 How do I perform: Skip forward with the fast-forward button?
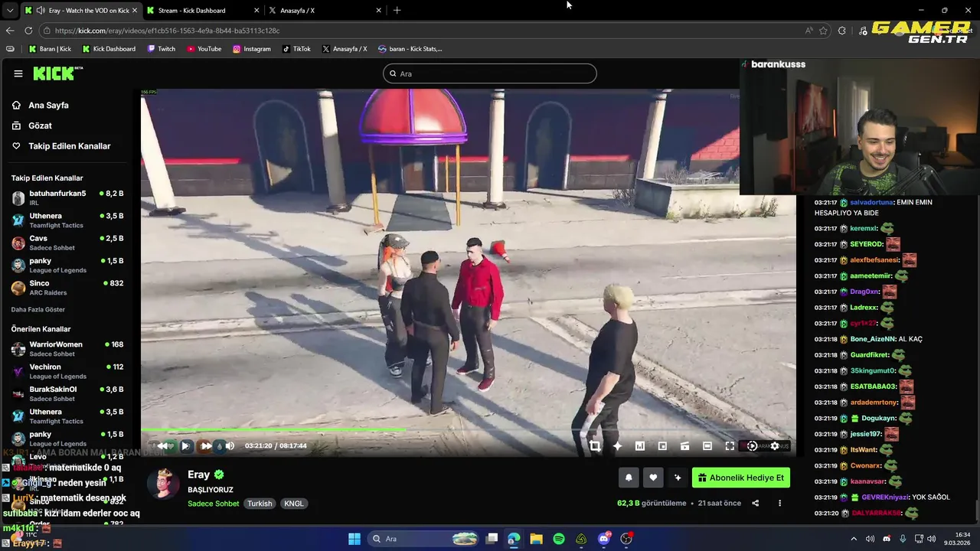207,445
